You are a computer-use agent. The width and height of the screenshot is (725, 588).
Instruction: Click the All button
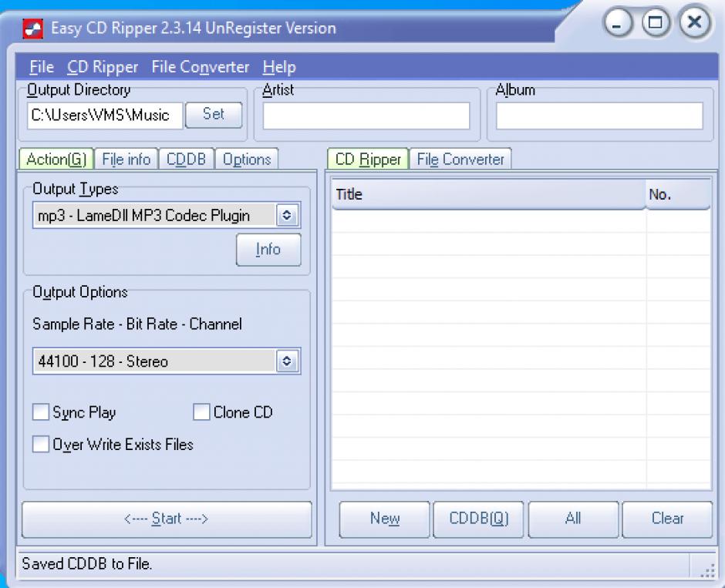[573, 519]
